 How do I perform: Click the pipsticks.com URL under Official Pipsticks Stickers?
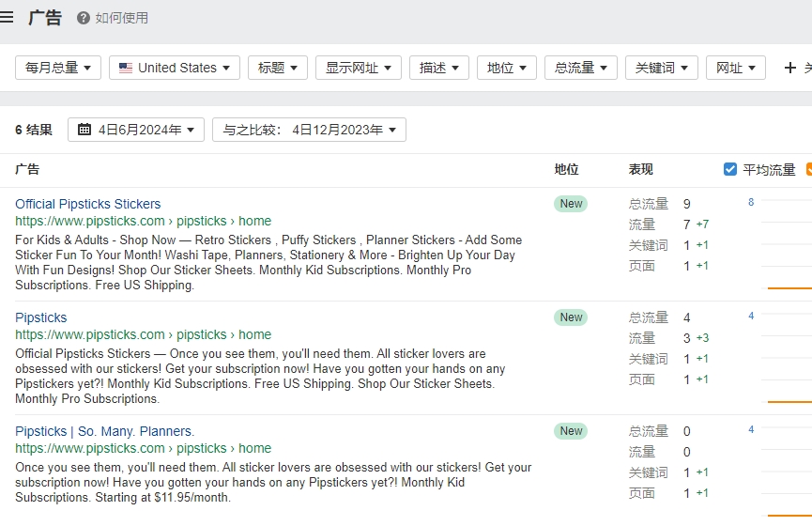pyautogui.click(x=143, y=221)
